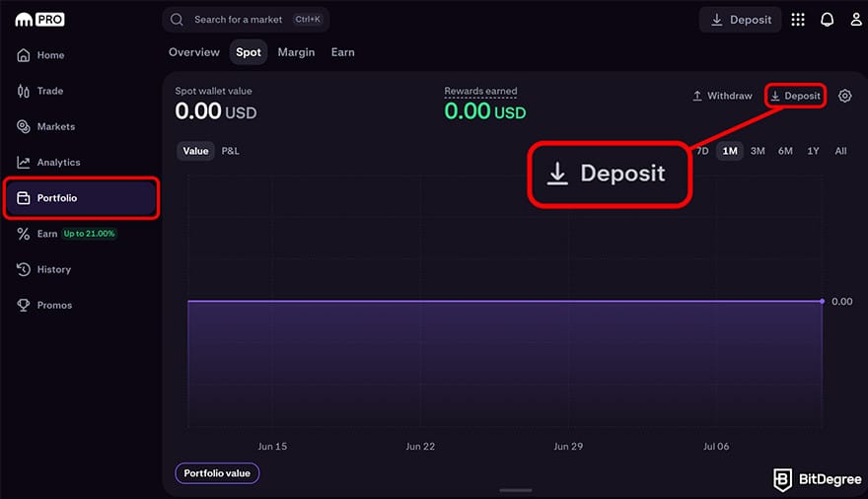Click the chart end point marker

tap(822, 302)
